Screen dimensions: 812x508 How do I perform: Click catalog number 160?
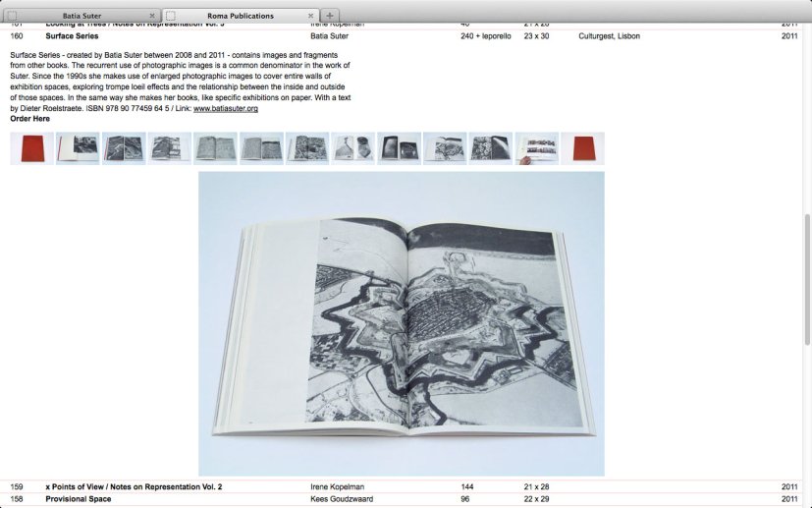(17, 36)
